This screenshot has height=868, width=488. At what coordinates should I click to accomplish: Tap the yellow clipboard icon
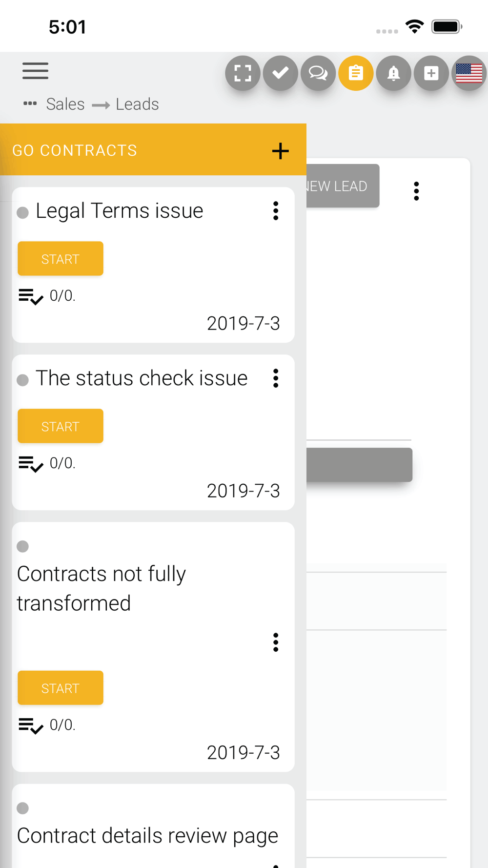click(356, 73)
